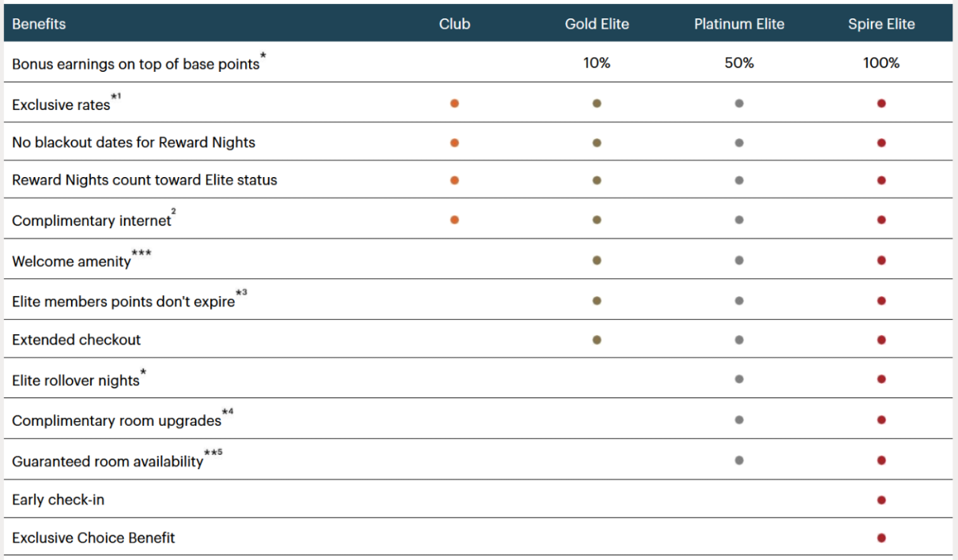
Task: Click Spire Elite dot for Early check-in
Action: [881, 500]
